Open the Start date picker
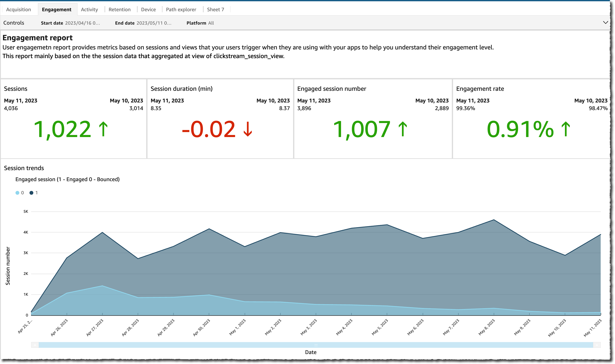The width and height of the screenshot is (615, 364). (82, 23)
